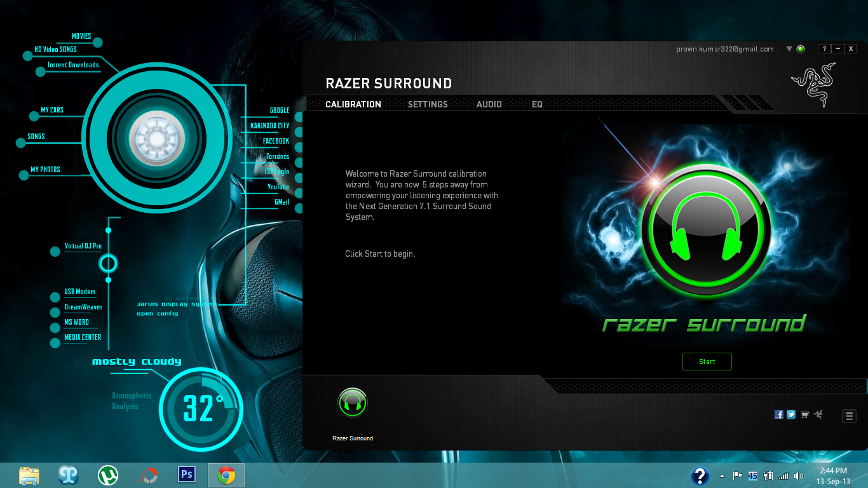Open the account dropdown next to the email address
Image resolution: width=868 pixels, height=488 pixels.
pos(788,48)
